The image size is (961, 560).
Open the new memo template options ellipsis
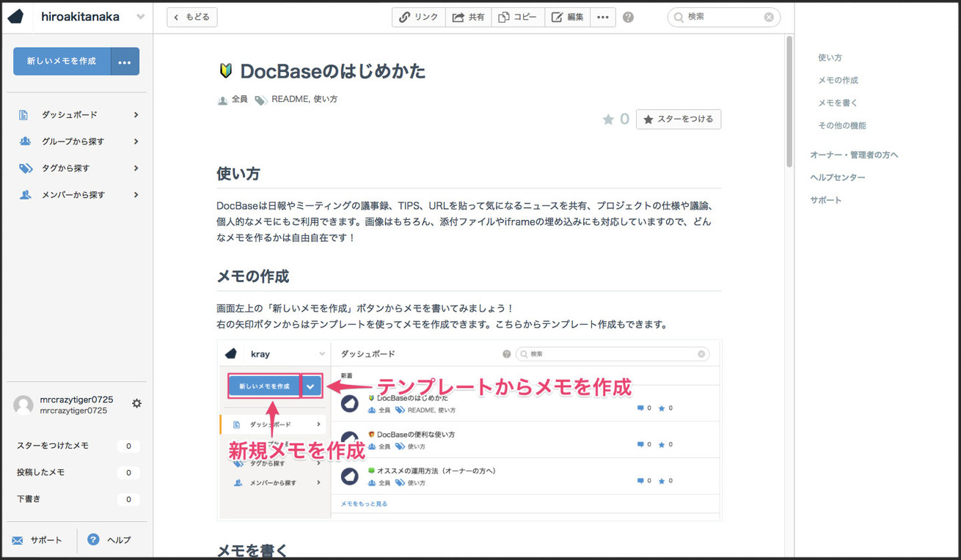pyautogui.click(x=125, y=62)
